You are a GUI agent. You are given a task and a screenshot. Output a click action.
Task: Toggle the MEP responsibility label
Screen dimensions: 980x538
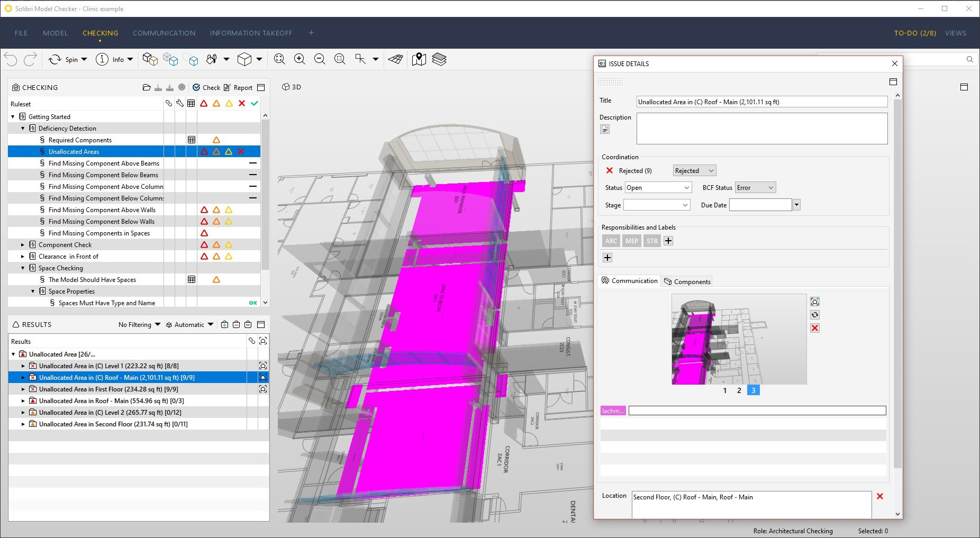pyautogui.click(x=632, y=241)
